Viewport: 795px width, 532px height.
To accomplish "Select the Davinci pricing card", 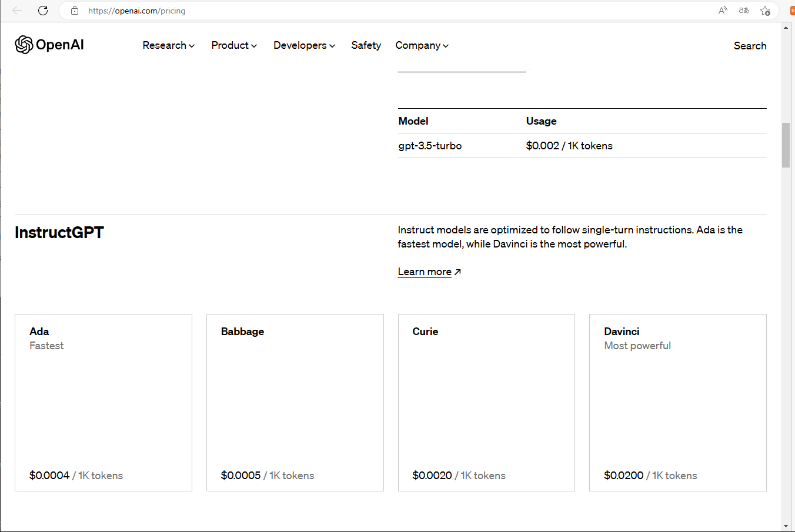I will point(677,403).
